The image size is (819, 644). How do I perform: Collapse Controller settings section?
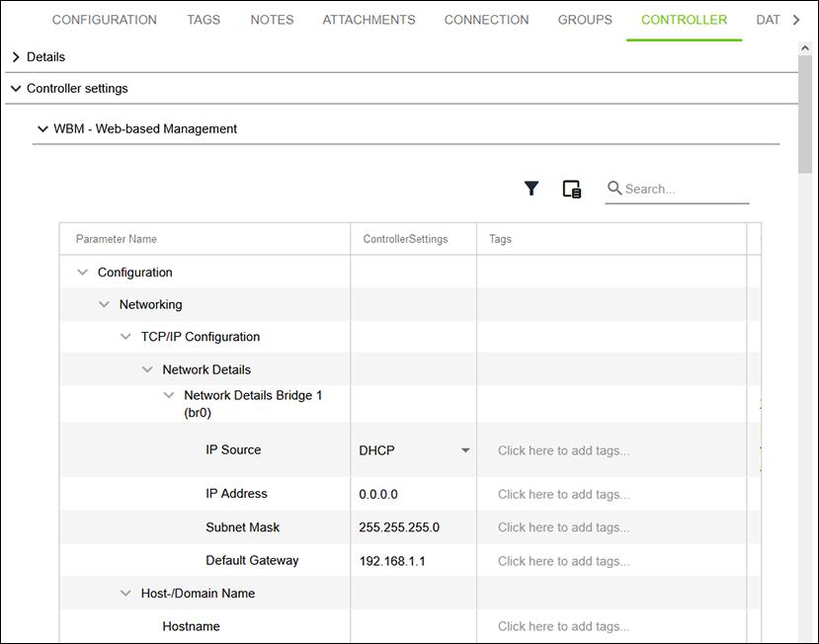(x=16, y=88)
